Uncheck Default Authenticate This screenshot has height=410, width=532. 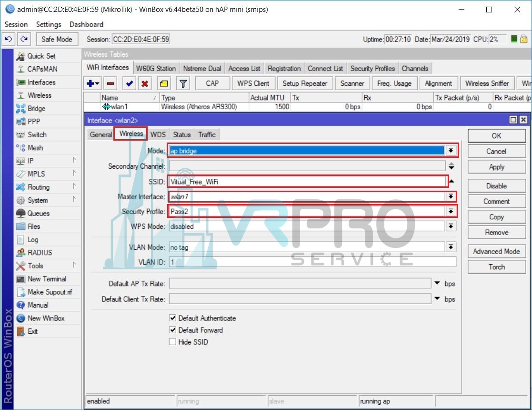coord(172,318)
